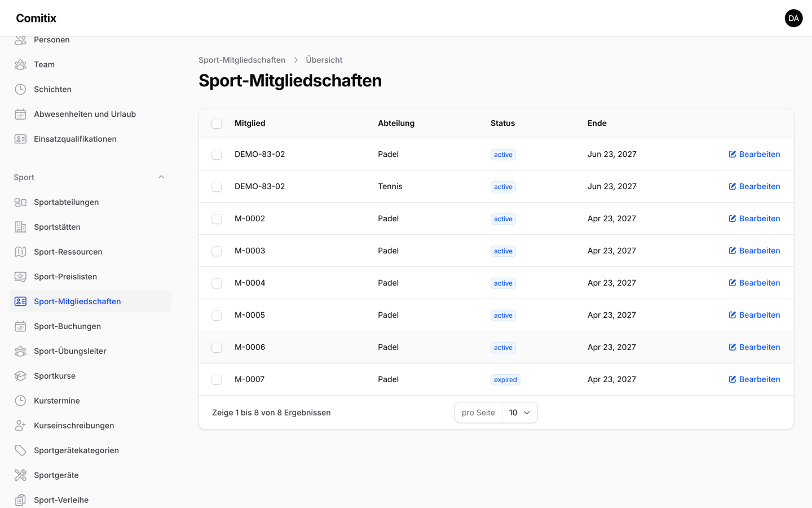
Task: Click the Sportabteilungen icon
Action: click(20, 202)
